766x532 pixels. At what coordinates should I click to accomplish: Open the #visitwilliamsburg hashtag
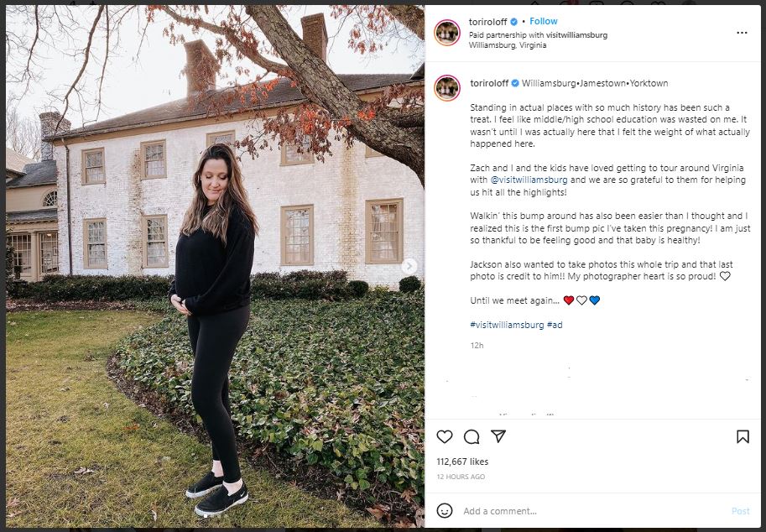506,325
